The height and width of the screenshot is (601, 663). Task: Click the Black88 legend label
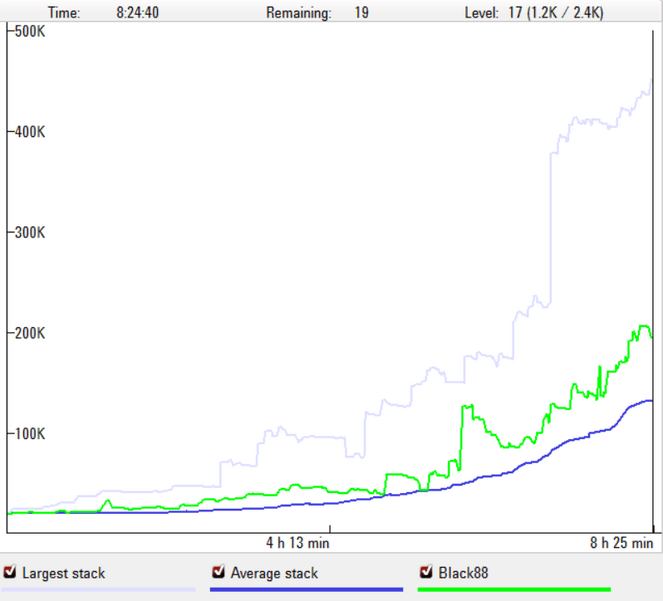click(x=463, y=573)
